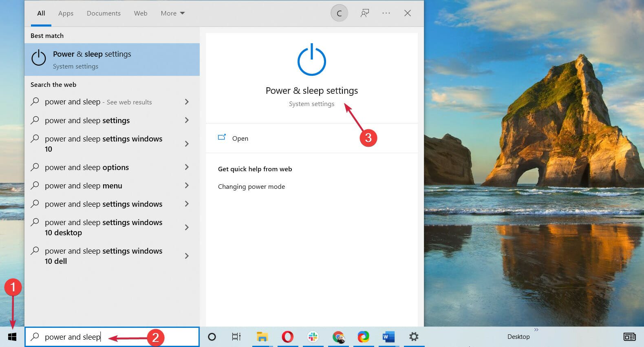Open the notification center icon
644x347 pixels.
click(630, 337)
